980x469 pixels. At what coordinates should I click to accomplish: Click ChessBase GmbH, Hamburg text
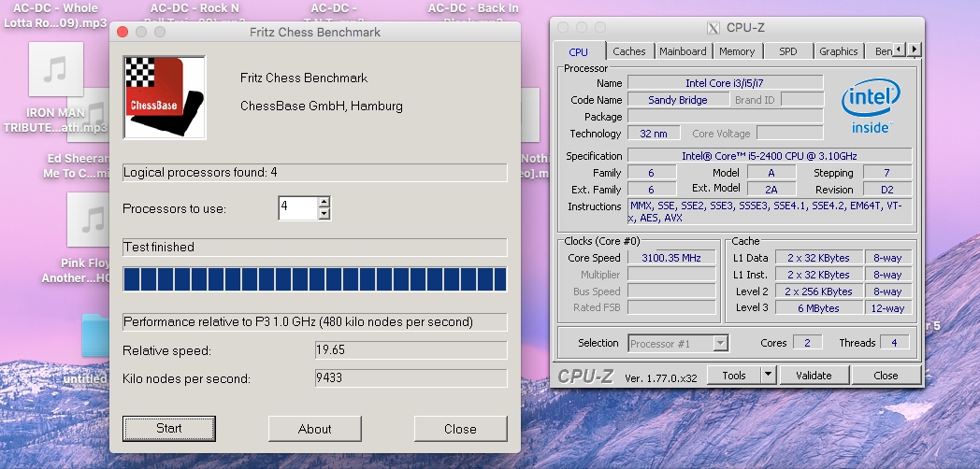click(322, 107)
